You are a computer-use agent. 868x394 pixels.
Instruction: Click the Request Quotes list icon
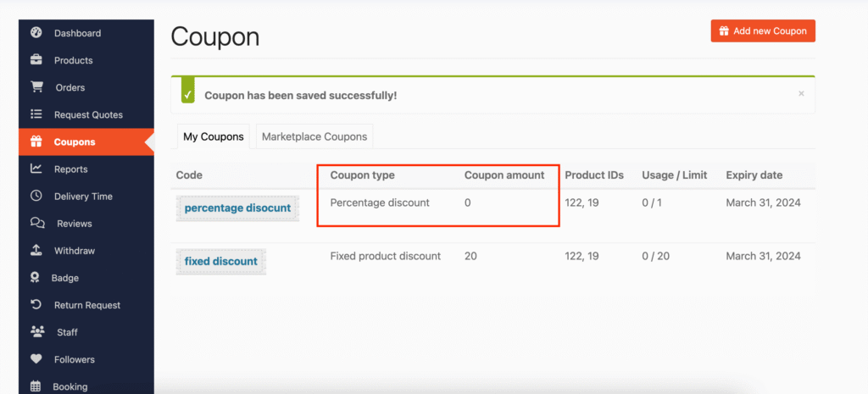pyautogui.click(x=36, y=114)
